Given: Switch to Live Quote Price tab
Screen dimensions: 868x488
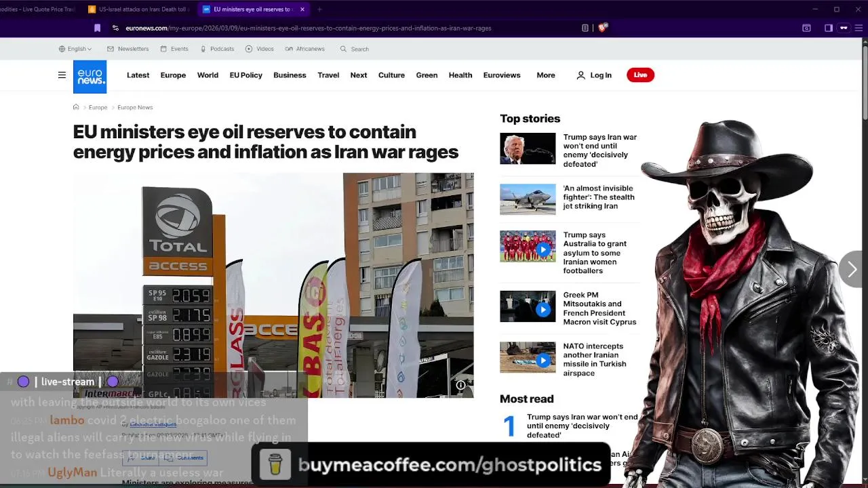Looking at the screenshot, I should (x=37, y=9).
